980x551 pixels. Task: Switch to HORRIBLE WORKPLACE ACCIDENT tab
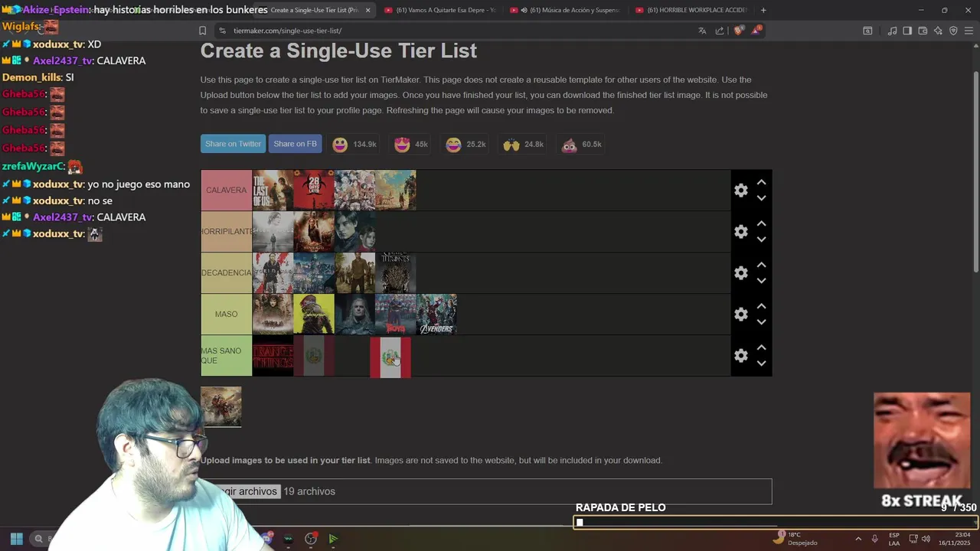coord(691,10)
